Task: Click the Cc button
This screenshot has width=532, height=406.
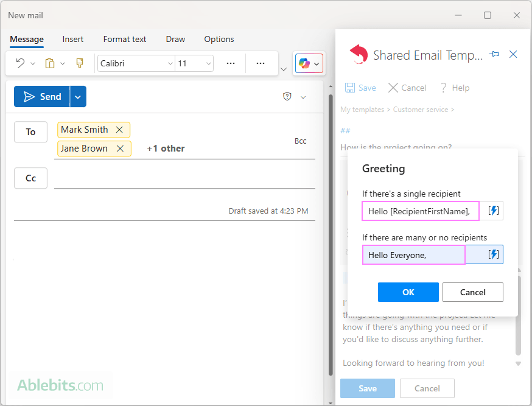Action: click(30, 178)
